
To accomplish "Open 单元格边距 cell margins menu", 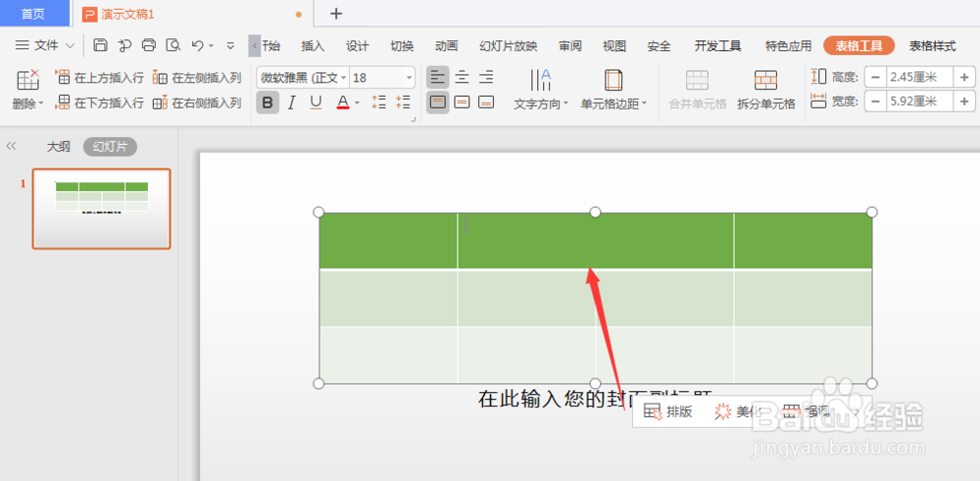I will pos(613,89).
